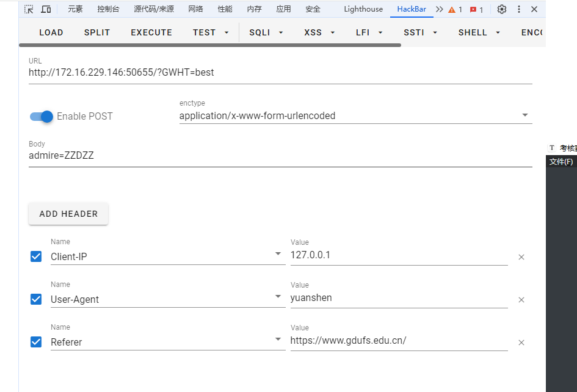Open the SSTI dropdown menu

coord(420,33)
